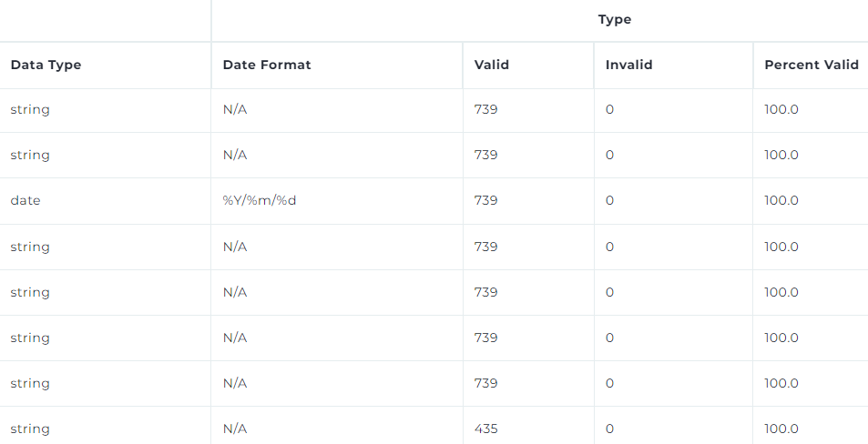Select the Date Format column header
The image size is (868, 444).
[267, 65]
